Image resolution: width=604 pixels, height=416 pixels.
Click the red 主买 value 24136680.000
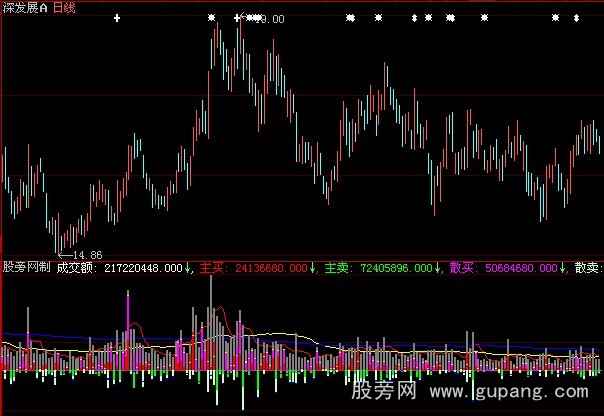click(x=271, y=268)
